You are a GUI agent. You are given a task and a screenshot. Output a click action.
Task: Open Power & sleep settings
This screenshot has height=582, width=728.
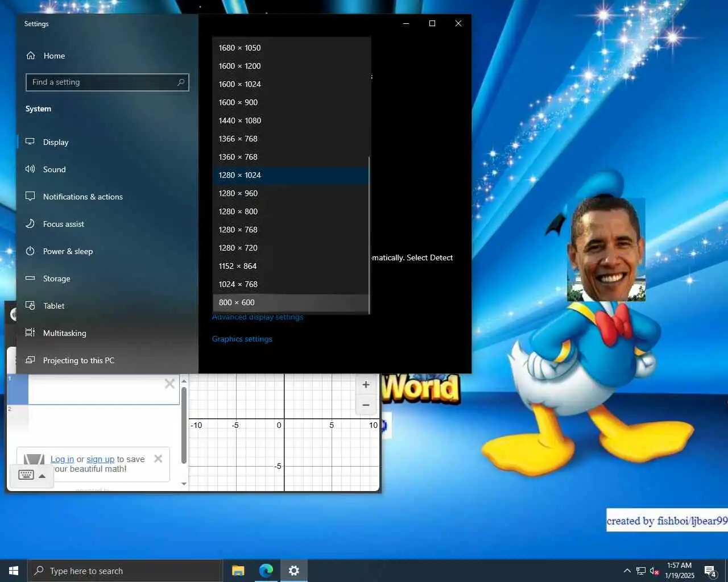(107, 251)
